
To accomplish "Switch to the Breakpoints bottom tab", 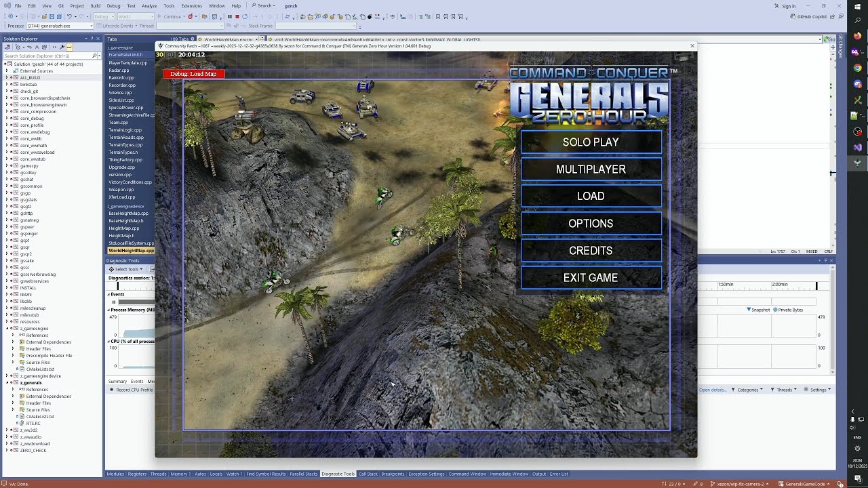I will (x=393, y=474).
